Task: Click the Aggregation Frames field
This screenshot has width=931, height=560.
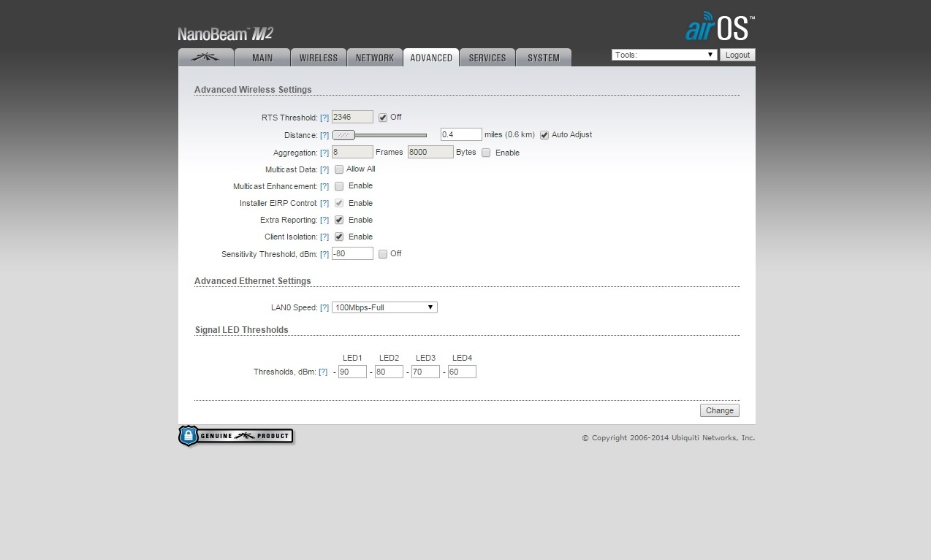Action: click(x=352, y=152)
